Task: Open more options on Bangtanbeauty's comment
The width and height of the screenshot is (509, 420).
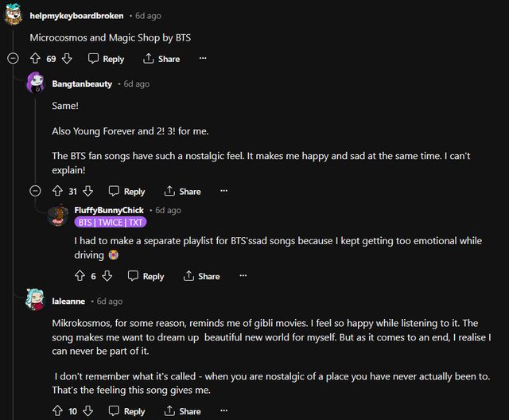Action: coord(223,191)
